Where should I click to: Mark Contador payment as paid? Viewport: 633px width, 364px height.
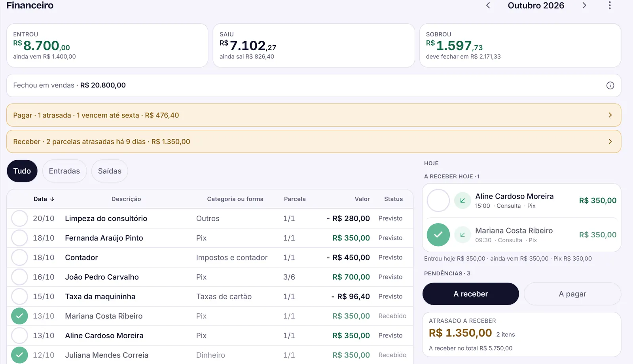[x=19, y=258]
